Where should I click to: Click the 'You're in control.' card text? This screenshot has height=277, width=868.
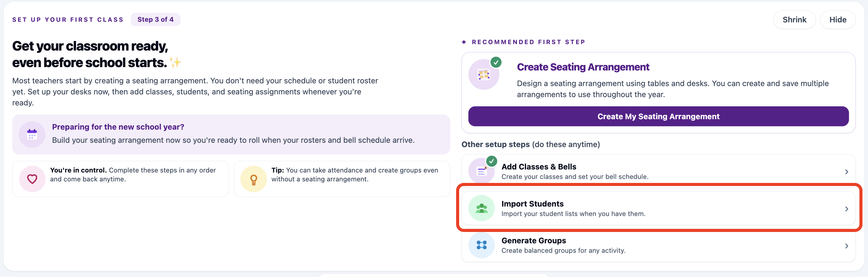click(x=133, y=175)
